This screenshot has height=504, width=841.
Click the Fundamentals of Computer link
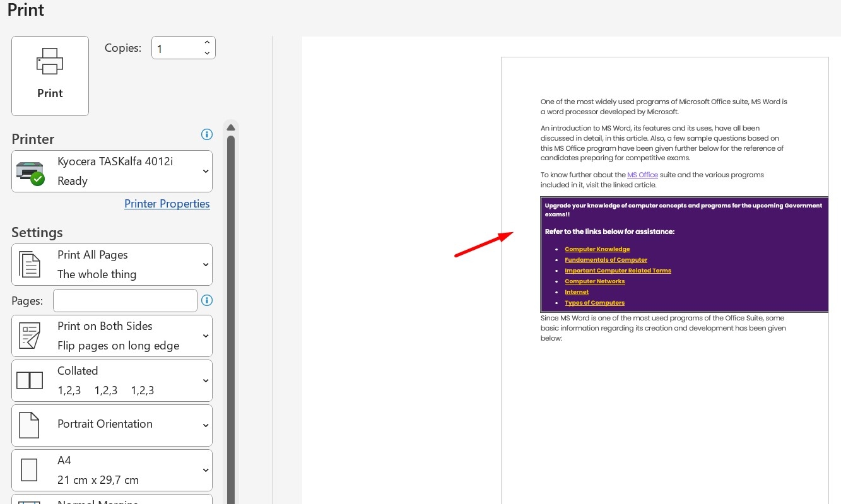[x=606, y=260]
